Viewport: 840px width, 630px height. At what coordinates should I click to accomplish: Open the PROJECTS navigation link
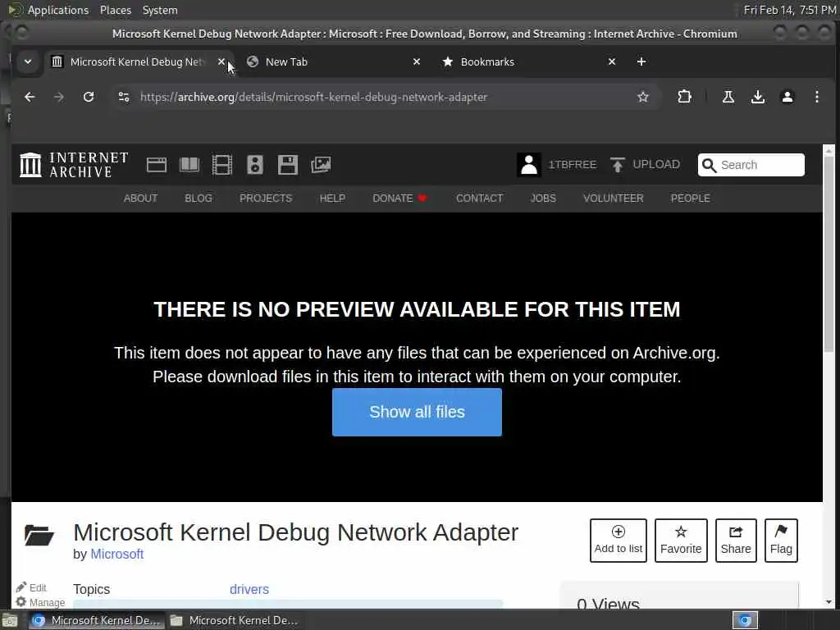[x=266, y=199]
